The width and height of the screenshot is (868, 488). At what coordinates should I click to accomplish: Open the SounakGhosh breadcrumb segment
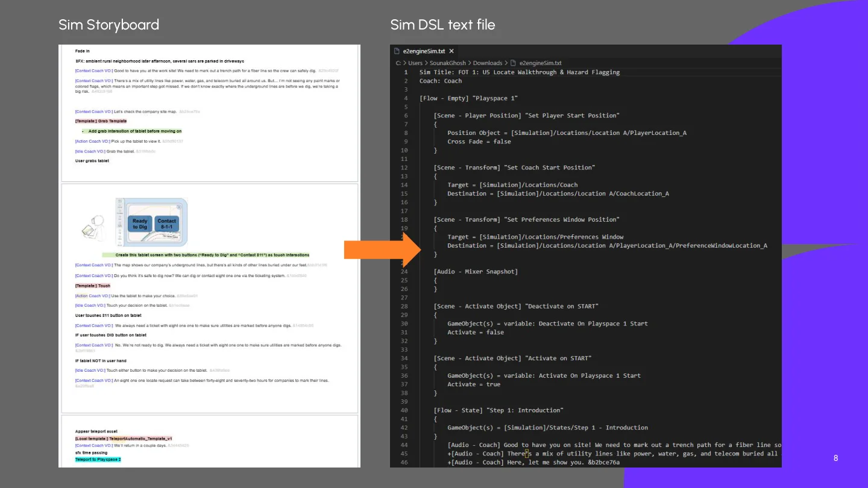448,63
